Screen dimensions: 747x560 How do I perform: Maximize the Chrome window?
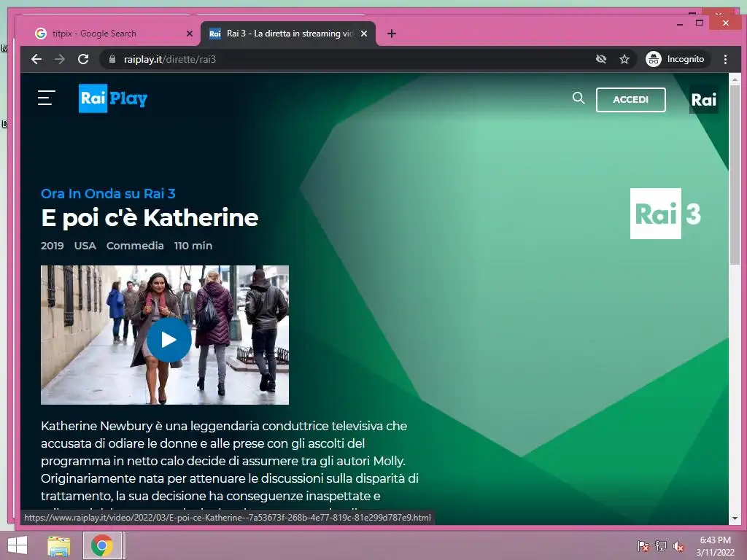(700, 23)
